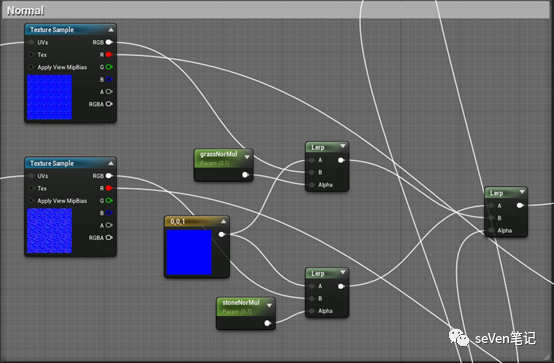This screenshot has width=554, height=363.
Task: Select the upper middle Lerp node title
Action: click(318, 147)
